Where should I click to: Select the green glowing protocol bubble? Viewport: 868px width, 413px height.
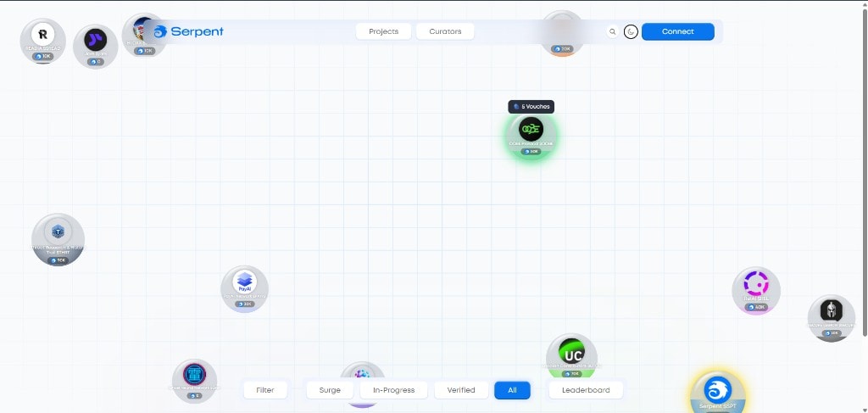click(x=531, y=137)
